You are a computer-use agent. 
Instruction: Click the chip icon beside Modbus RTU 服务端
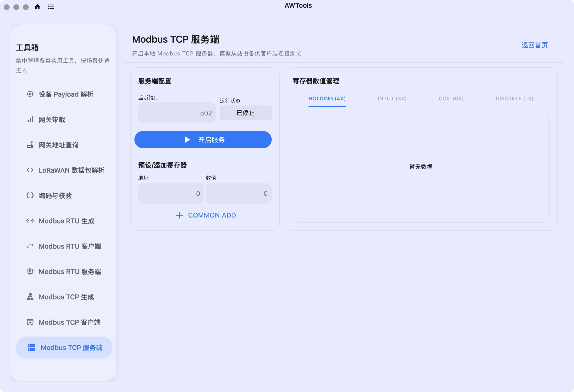click(30, 272)
